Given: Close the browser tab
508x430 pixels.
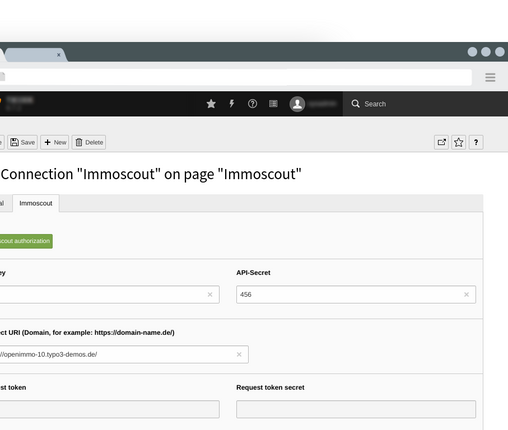Looking at the screenshot, I should (x=59, y=55).
